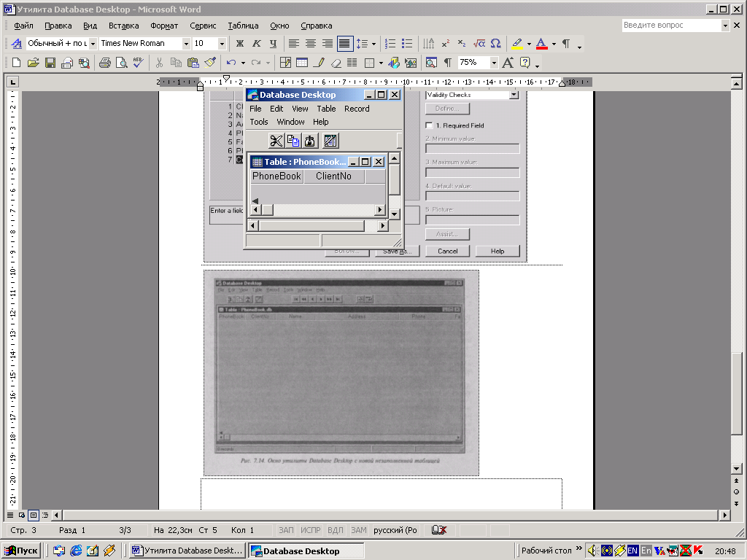Toggle the ВДЛ extend selection indicator
Screen dimensions: 747x560
pos(335,530)
